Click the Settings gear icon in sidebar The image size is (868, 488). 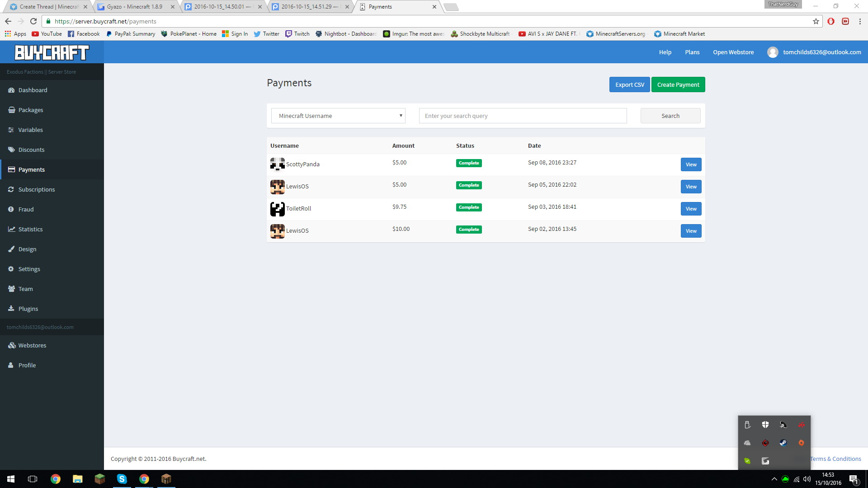pyautogui.click(x=11, y=269)
